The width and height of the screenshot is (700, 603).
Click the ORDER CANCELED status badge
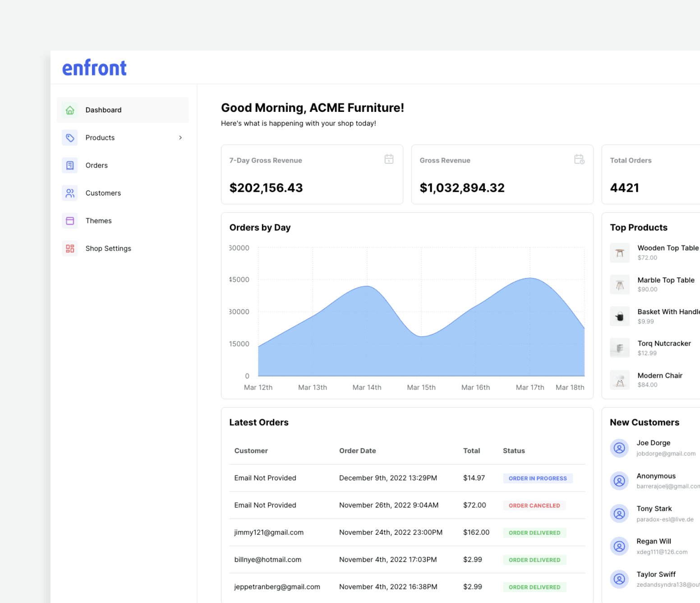click(534, 506)
